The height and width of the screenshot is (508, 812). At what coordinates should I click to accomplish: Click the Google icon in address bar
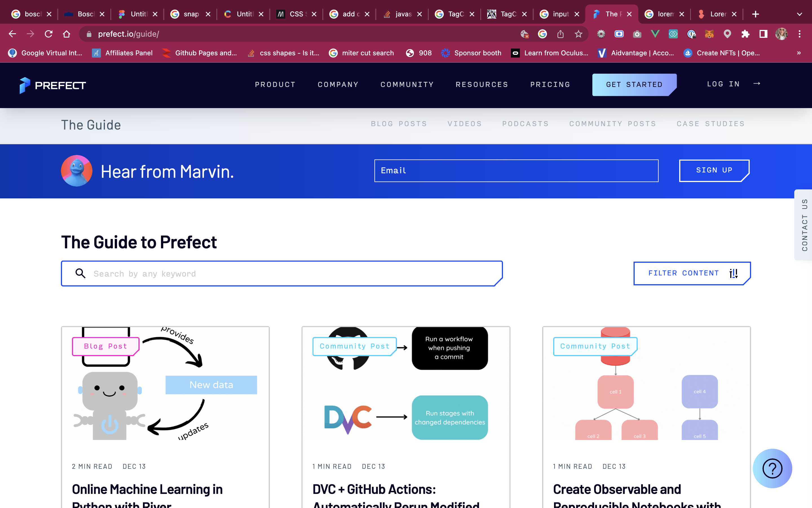click(x=542, y=34)
